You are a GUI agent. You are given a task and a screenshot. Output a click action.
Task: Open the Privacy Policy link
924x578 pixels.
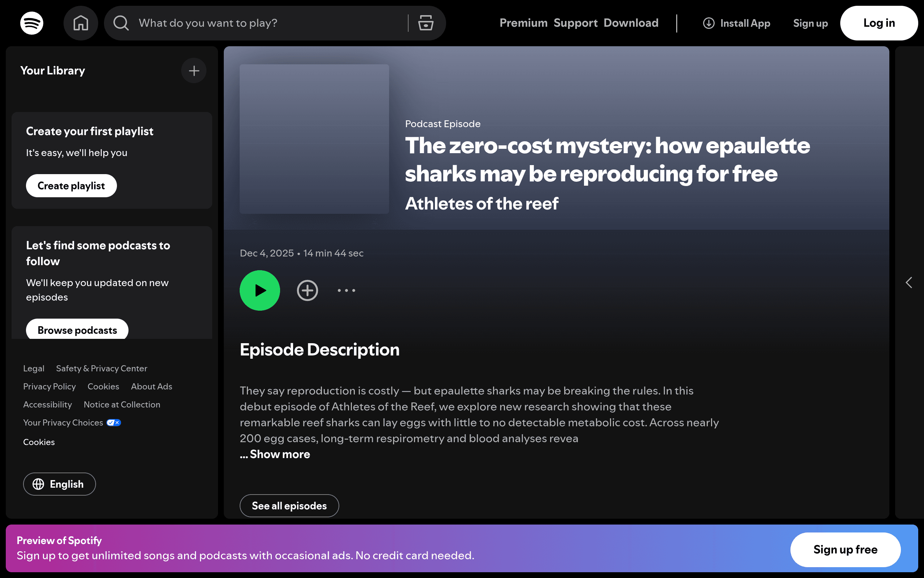(50, 387)
